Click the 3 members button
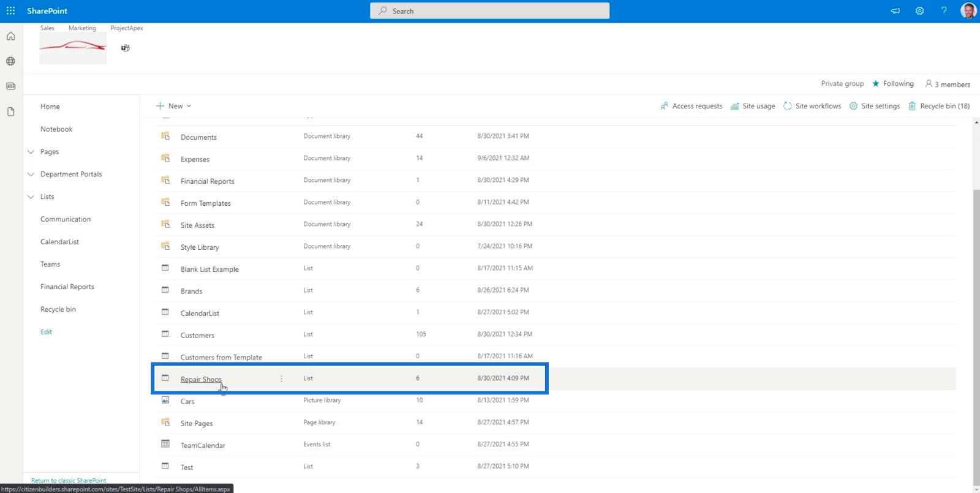This screenshot has height=493, width=980. tap(948, 84)
